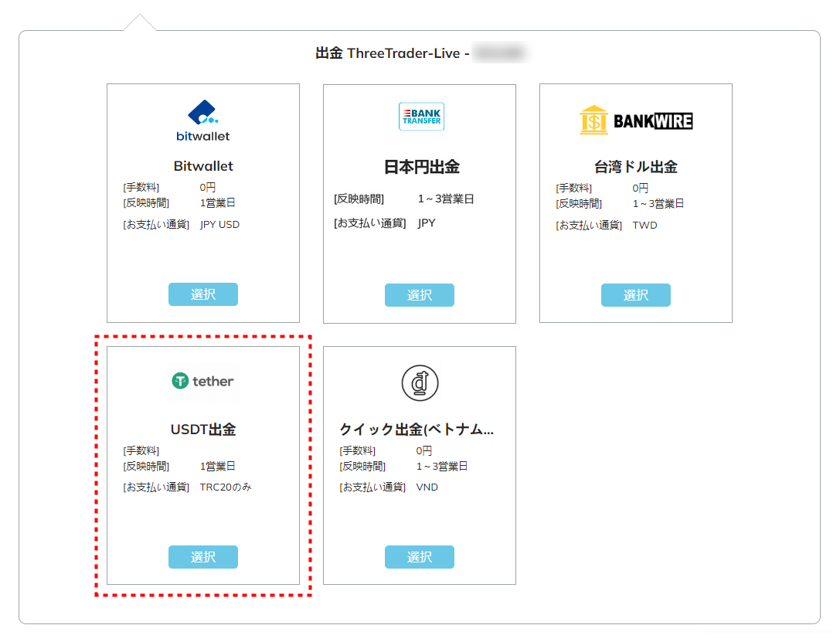The height and width of the screenshot is (642, 840).
Task: Click 0円 fee value in クイック出金 card
Action: click(424, 451)
